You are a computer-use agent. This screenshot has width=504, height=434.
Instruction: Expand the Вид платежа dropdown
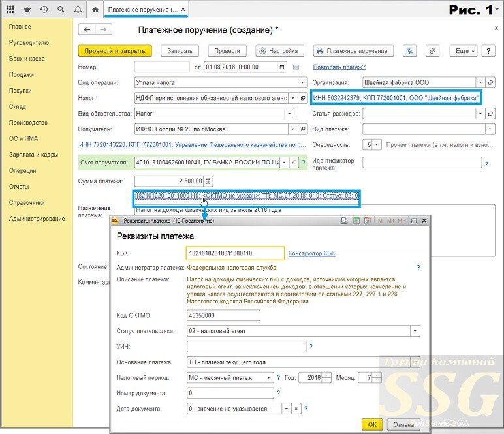point(490,129)
